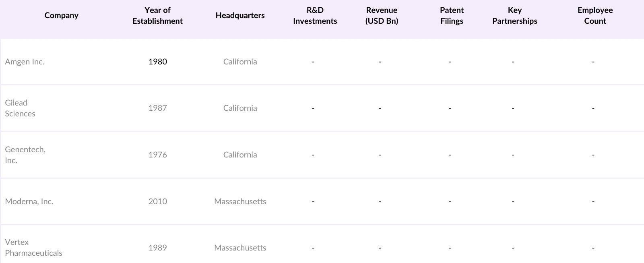The width and height of the screenshot is (644, 263).
Task: Select Vertex Pharmaceuticals company name
Action: point(33,247)
